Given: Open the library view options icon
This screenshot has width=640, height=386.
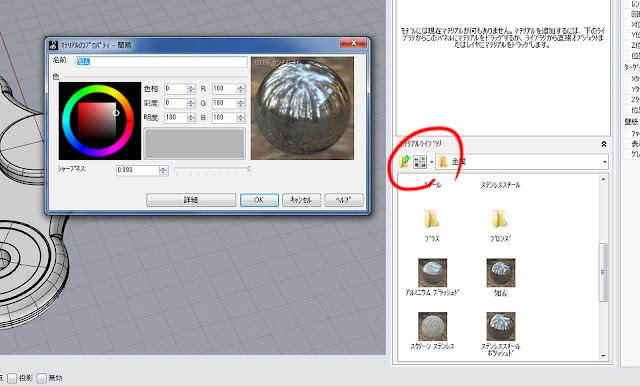Looking at the screenshot, I should (420, 162).
